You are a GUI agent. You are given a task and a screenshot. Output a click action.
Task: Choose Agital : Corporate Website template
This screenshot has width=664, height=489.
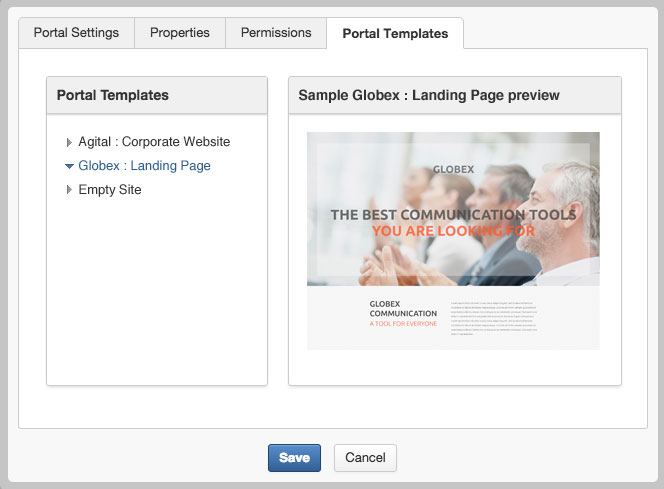[x=154, y=142]
